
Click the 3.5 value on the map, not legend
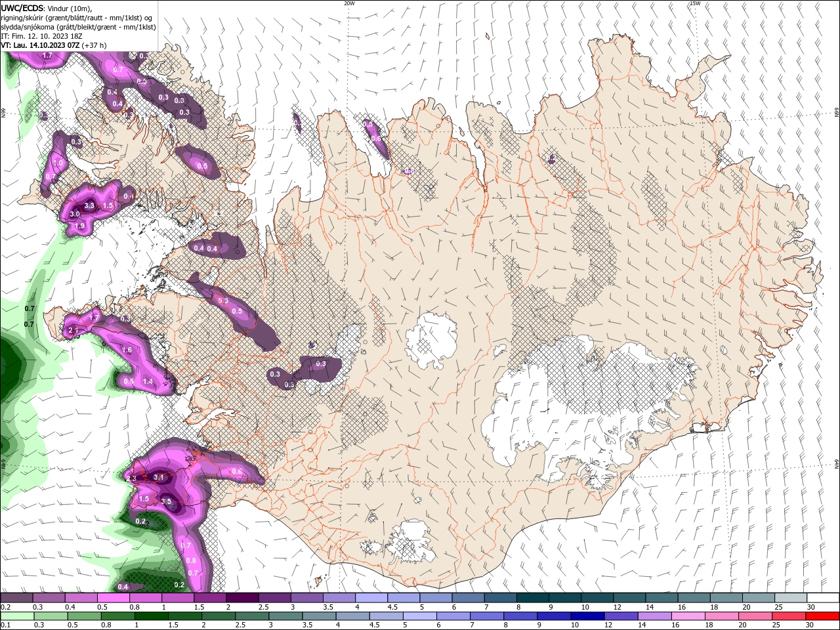click(x=166, y=501)
